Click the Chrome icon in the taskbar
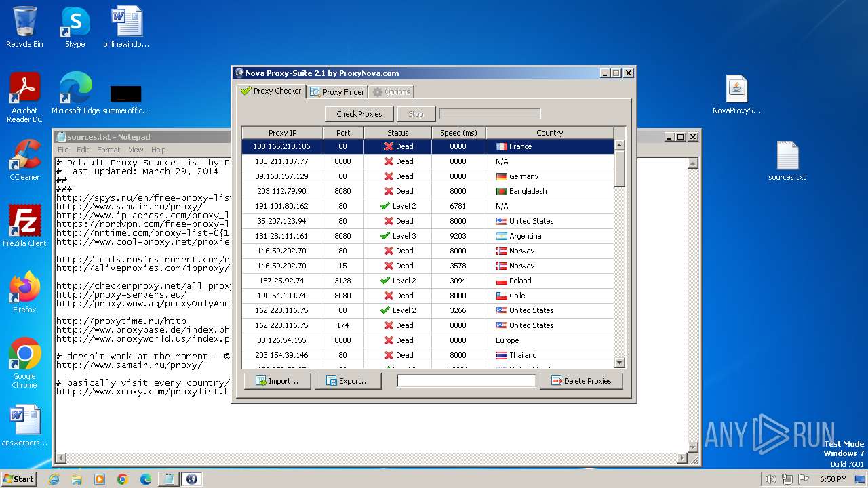Image resolution: width=868 pixels, height=488 pixels. pyautogui.click(x=123, y=479)
